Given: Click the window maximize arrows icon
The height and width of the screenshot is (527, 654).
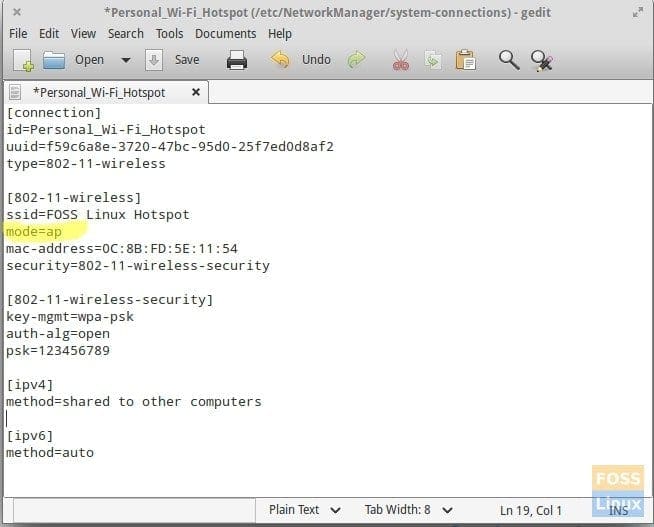Looking at the screenshot, I should (637, 13).
